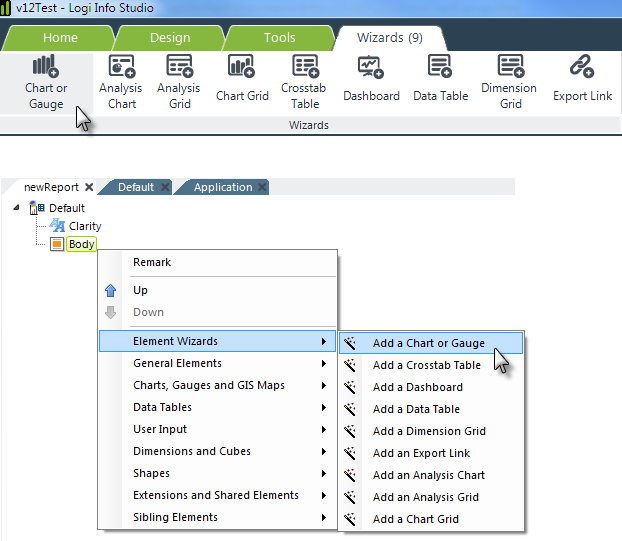Click the Chart Grid wizard icon
The height and width of the screenshot is (541, 622).
click(x=242, y=80)
